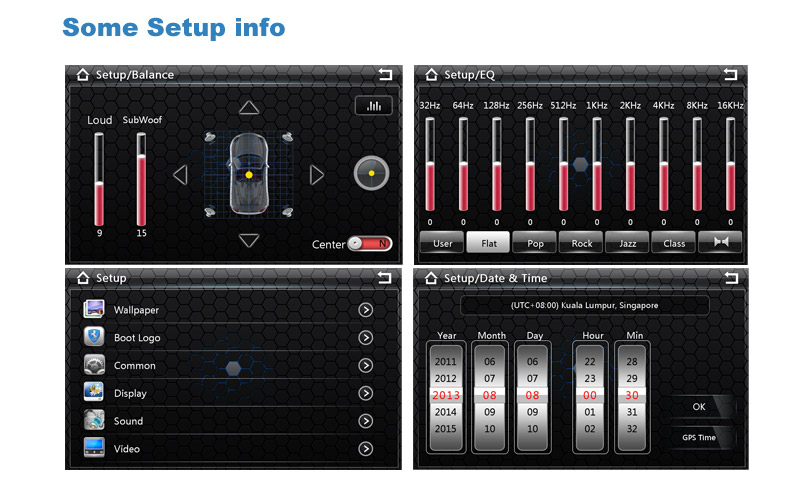Toggle the Center switch
This screenshot has width=800, height=489.
369,244
